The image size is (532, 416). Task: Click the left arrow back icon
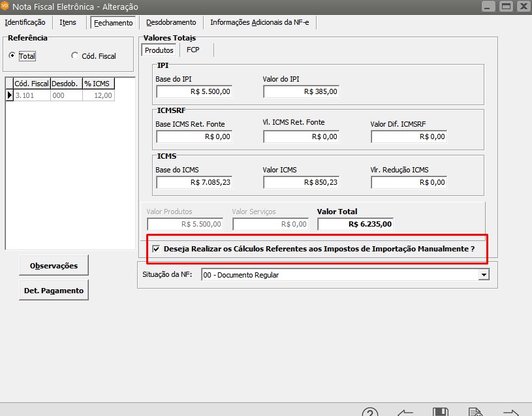(405, 413)
